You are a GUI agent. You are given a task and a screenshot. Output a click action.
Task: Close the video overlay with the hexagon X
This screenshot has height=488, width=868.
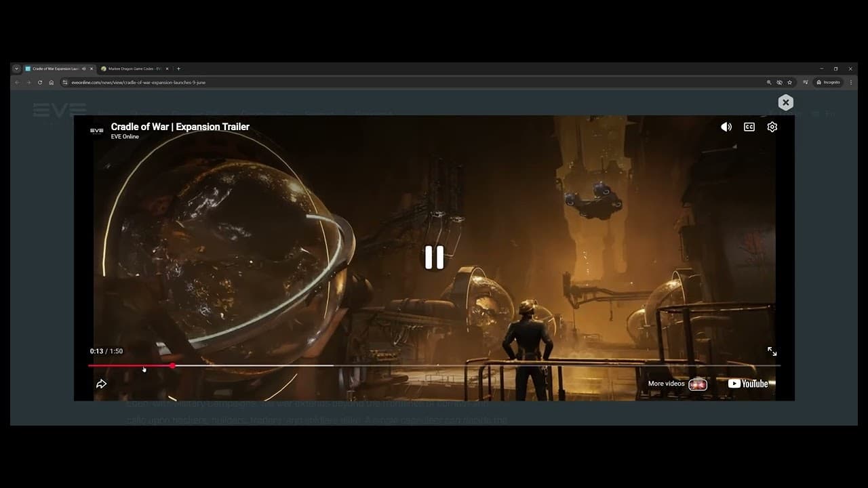pyautogui.click(x=785, y=102)
